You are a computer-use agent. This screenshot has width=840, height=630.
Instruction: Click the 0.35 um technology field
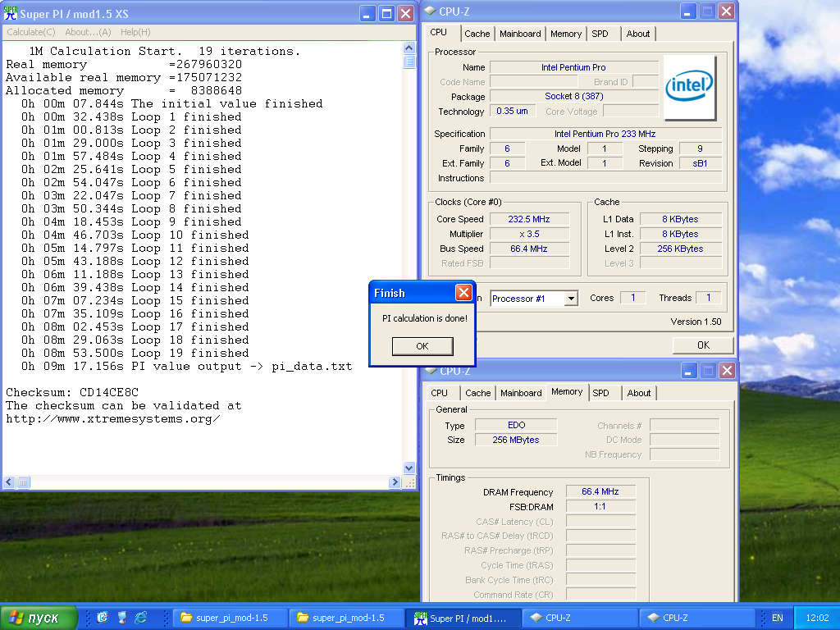tap(512, 111)
